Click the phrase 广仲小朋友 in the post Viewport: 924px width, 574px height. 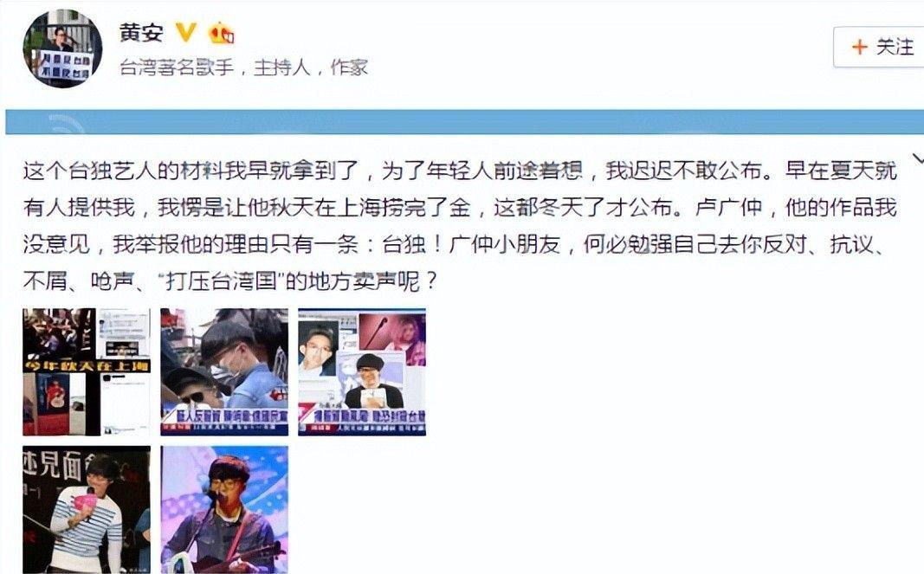coord(504,244)
